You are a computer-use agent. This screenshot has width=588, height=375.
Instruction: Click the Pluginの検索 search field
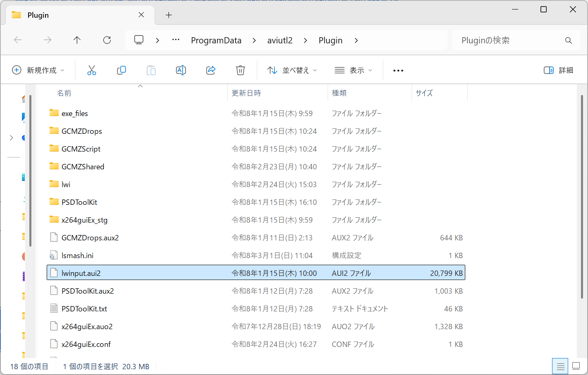508,40
